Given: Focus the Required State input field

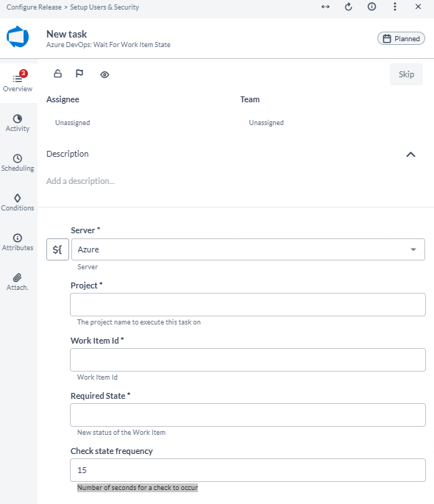Looking at the screenshot, I should [x=248, y=415].
